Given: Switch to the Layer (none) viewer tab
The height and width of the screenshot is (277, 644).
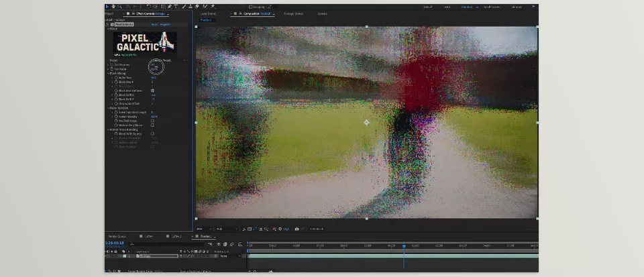Looking at the screenshot, I should coord(208,13).
